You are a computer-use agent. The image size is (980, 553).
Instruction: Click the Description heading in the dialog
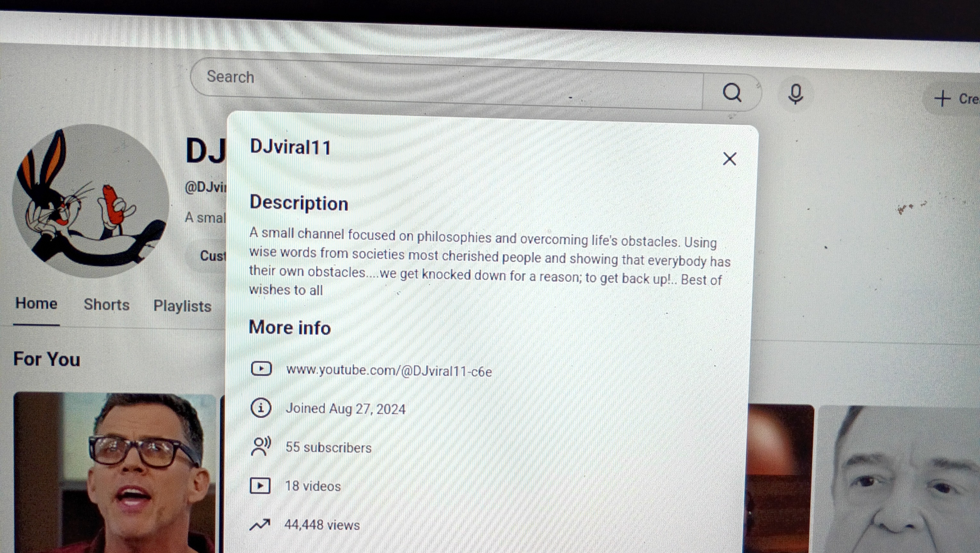pos(299,203)
